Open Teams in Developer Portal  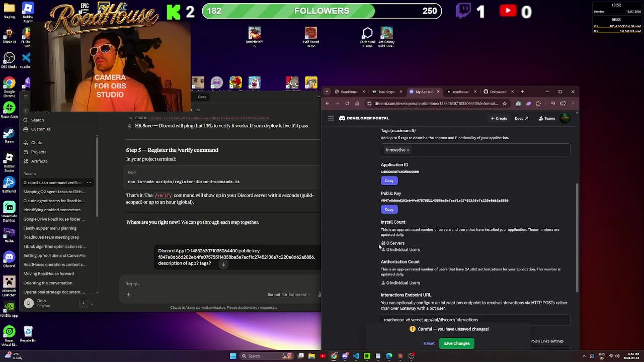tap(547, 118)
